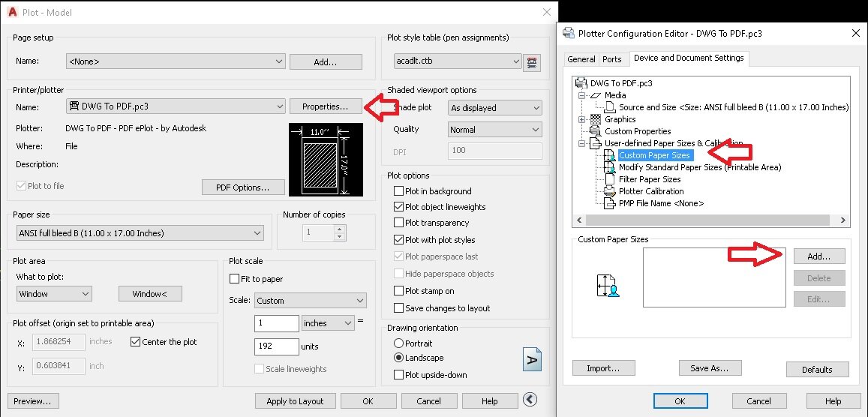Click the Graphics node checkered icon

(596, 119)
